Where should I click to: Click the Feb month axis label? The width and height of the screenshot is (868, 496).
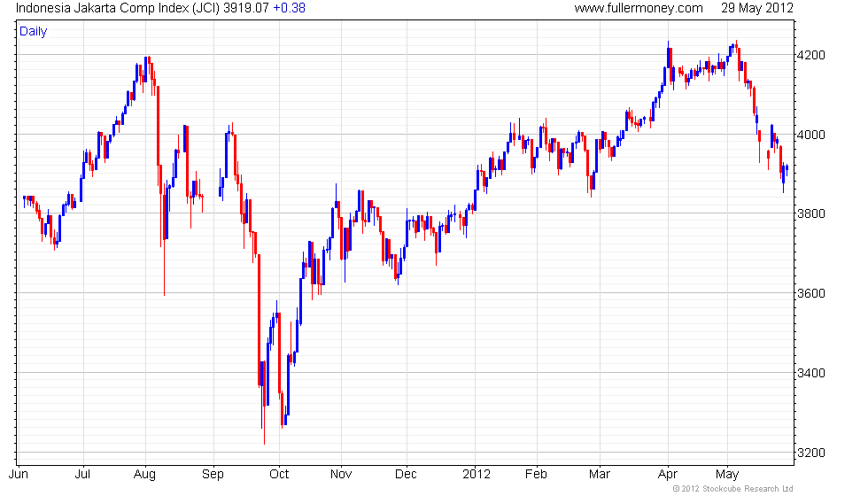(536, 475)
